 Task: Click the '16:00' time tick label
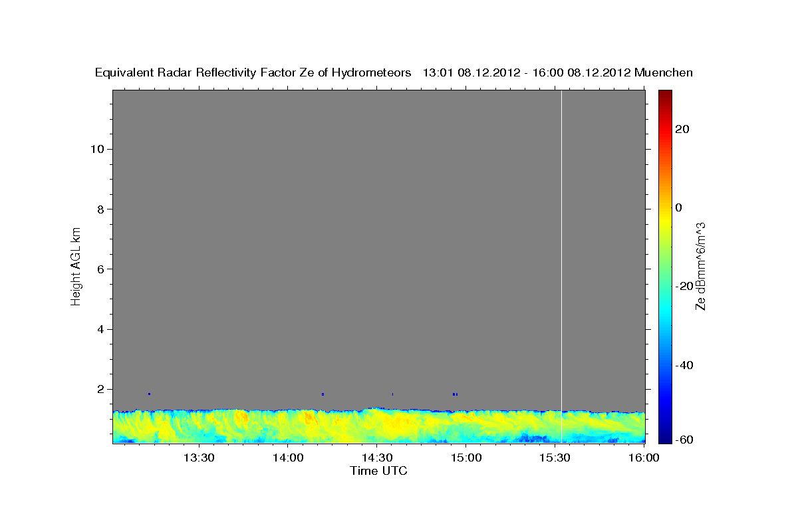(x=644, y=458)
